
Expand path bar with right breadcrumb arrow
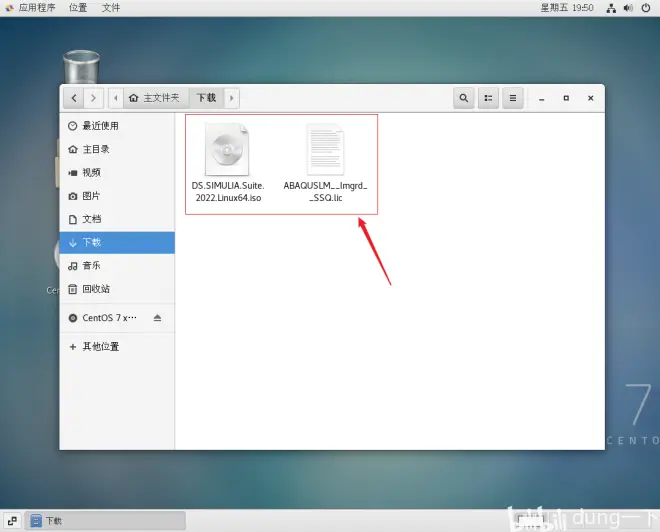click(x=232, y=98)
